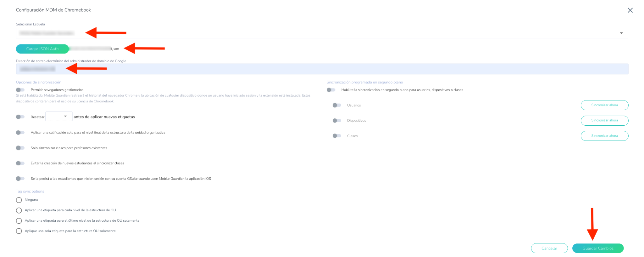Enable GSuite login prompt for iOS app
This screenshot has width=644, height=257.
pyautogui.click(x=20, y=179)
